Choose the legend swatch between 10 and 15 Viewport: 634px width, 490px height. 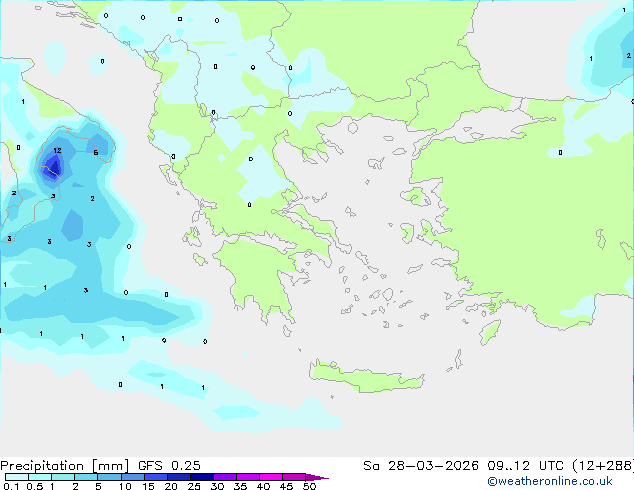pyautogui.click(x=132, y=477)
